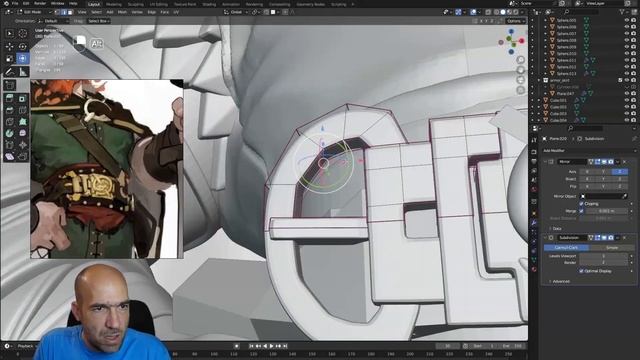Switch to UV Editing workspace tab
The image size is (640, 360).
159,4
